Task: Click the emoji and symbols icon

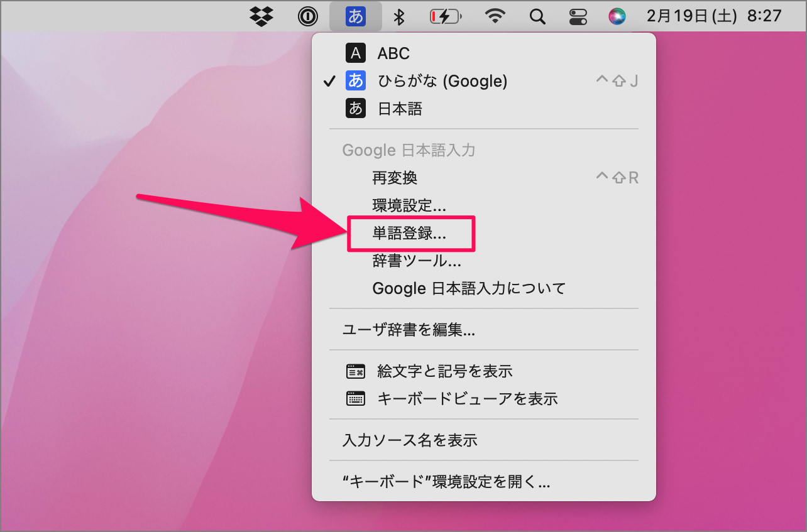Action: coord(356,371)
